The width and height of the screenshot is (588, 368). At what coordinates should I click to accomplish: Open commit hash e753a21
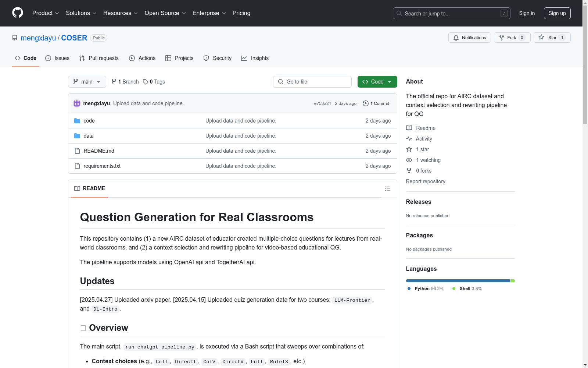click(322, 103)
